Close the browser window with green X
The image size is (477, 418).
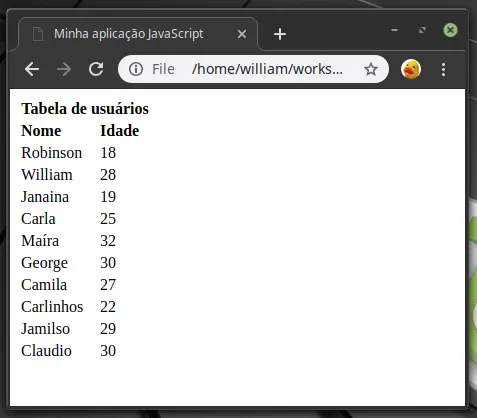(450, 30)
